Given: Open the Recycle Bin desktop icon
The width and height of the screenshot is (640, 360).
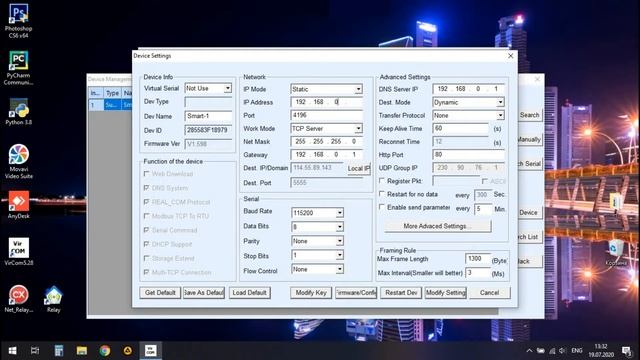Looking at the screenshot, I should coord(615,253).
